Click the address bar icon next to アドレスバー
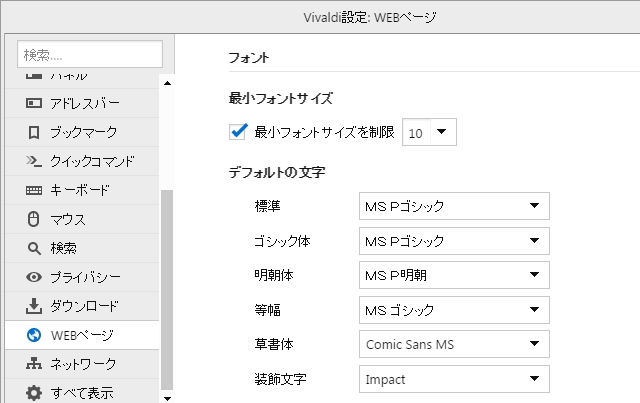The height and width of the screenshot is (403, 640). (33, 103)
